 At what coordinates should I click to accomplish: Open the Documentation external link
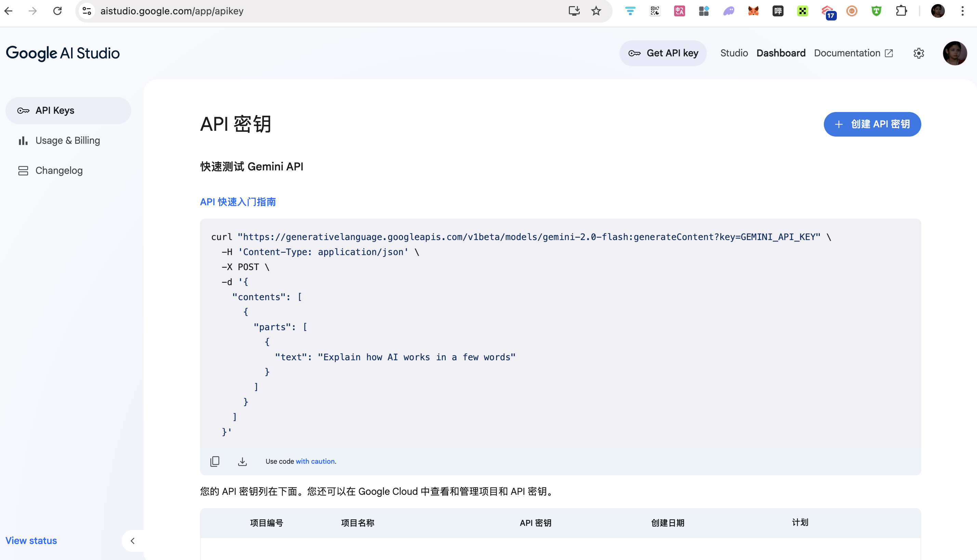pos(853,53)
